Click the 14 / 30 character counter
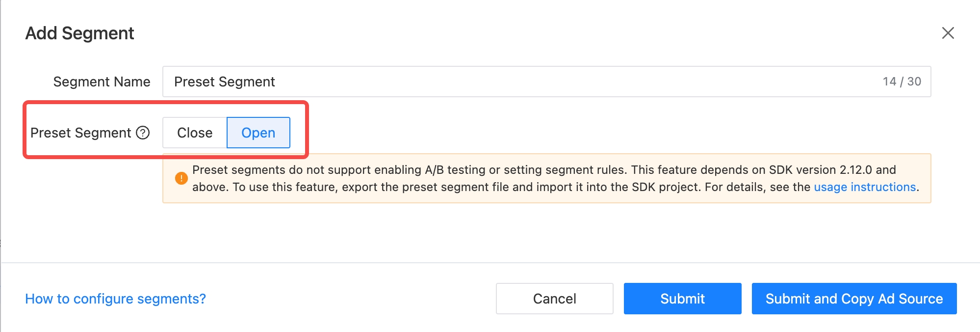This screenshot has height=332, width=980. [902, 82]
